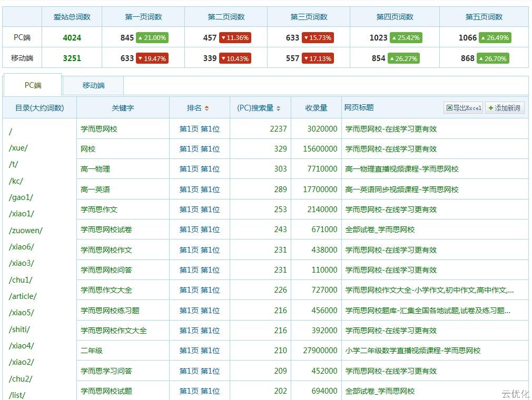Click the green 21.00% increase badge
The image size is (532, 400).
point(152,37)
